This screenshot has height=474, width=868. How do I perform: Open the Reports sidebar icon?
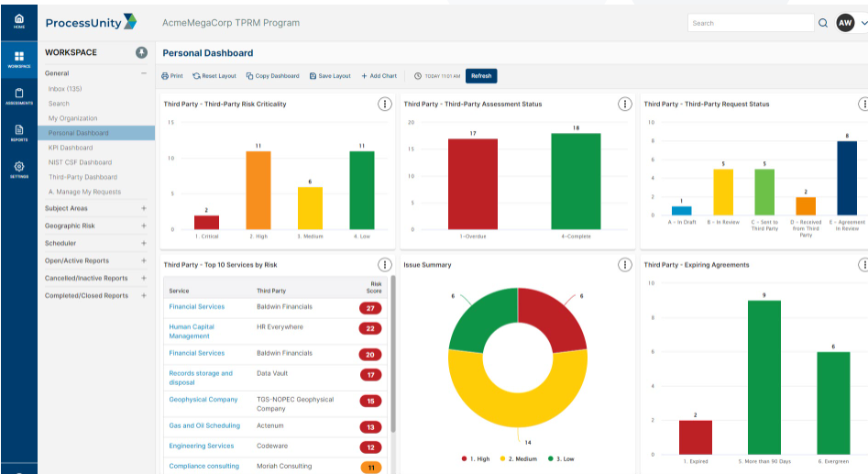pos(19,133)
